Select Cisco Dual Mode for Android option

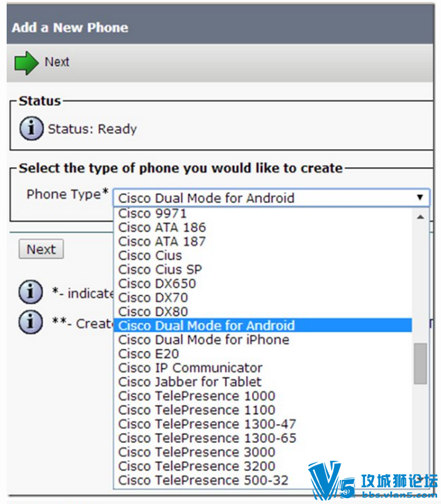[x=263, y=326]
